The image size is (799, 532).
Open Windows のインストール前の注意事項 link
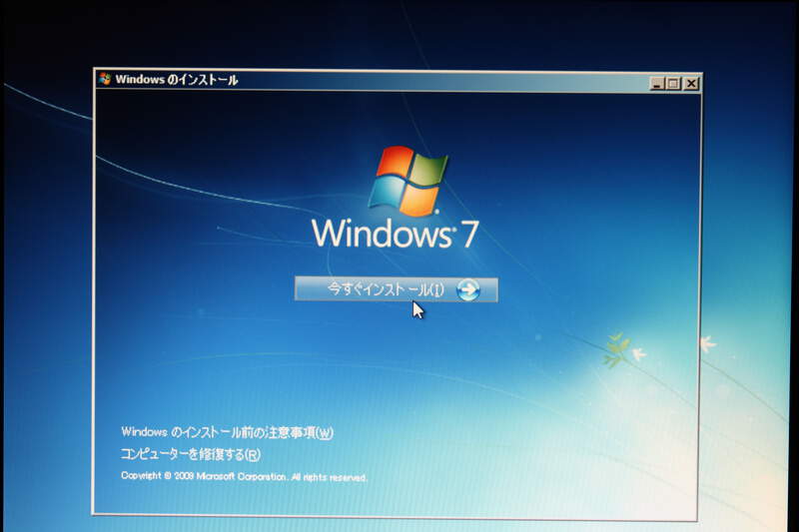228,432
